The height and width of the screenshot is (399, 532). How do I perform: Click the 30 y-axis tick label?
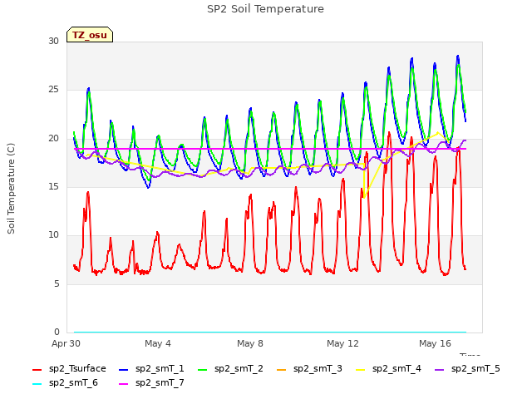pyautogui.click(x=53, y=41)
